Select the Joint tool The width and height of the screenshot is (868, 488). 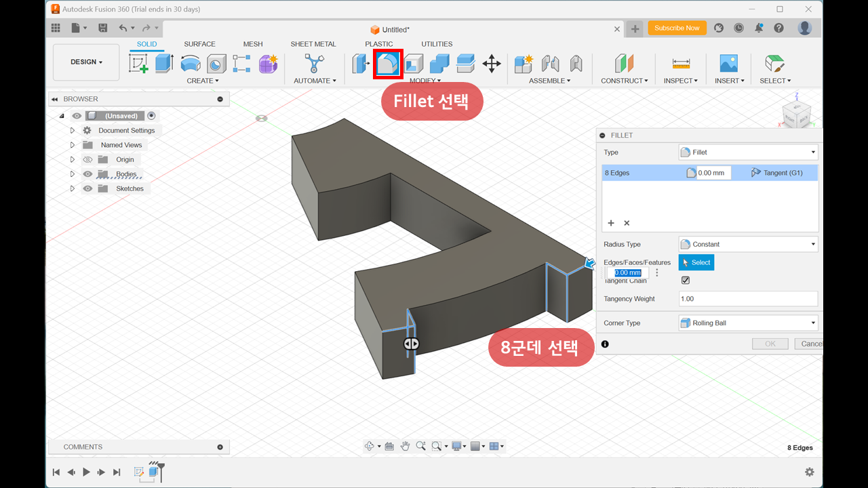pos(550,64)
